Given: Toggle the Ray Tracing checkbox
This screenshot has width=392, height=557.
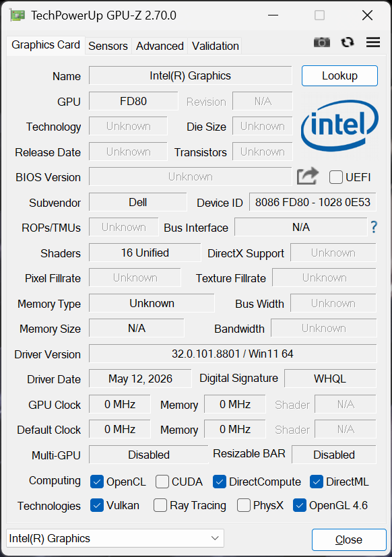Looking at the screenshot, I should [160, 505].
